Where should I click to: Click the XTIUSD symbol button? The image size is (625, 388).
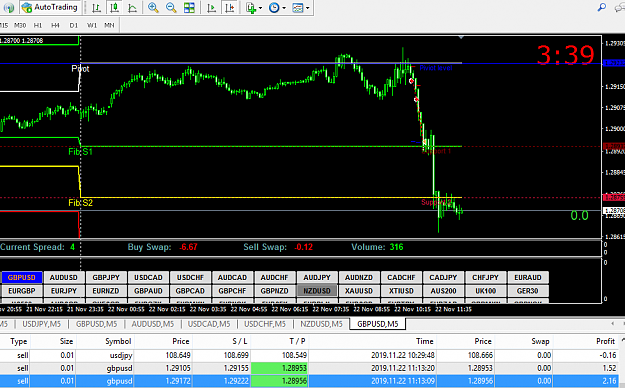[x=401, y=291]
